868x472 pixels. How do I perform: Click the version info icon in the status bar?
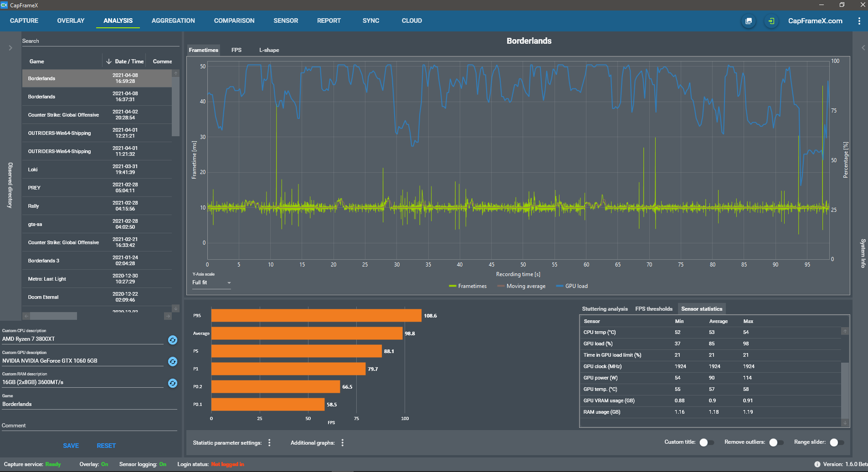817,464
